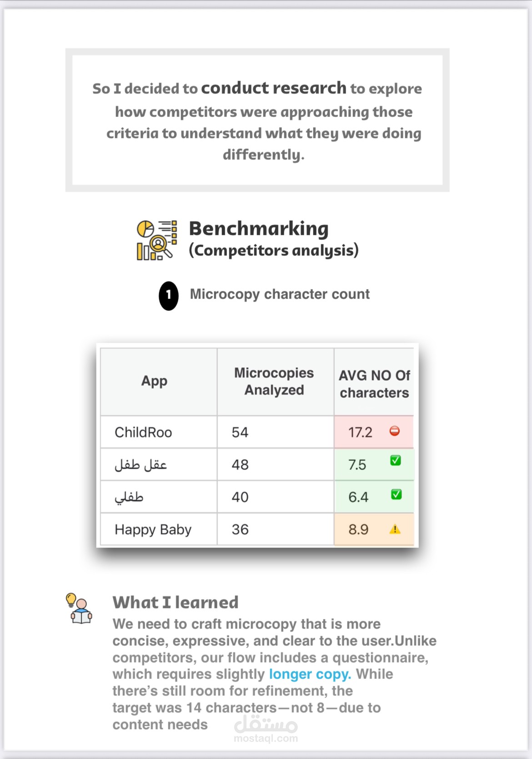Viewport: 532px width, 759px height.
Task: Click the yellow warning triangle in Happy Baby row
Action: (395, 529)
